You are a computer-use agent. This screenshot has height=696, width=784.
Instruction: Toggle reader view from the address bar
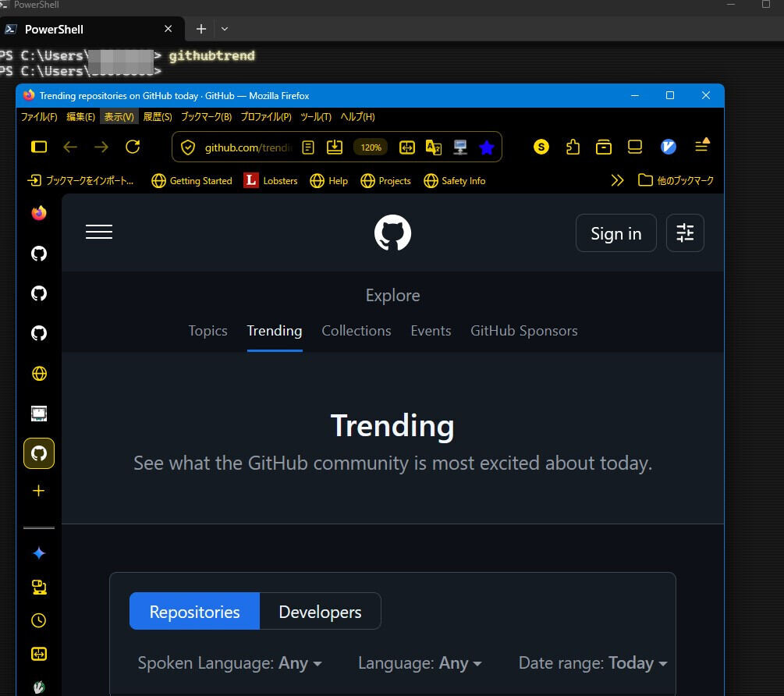click(308, 147)
